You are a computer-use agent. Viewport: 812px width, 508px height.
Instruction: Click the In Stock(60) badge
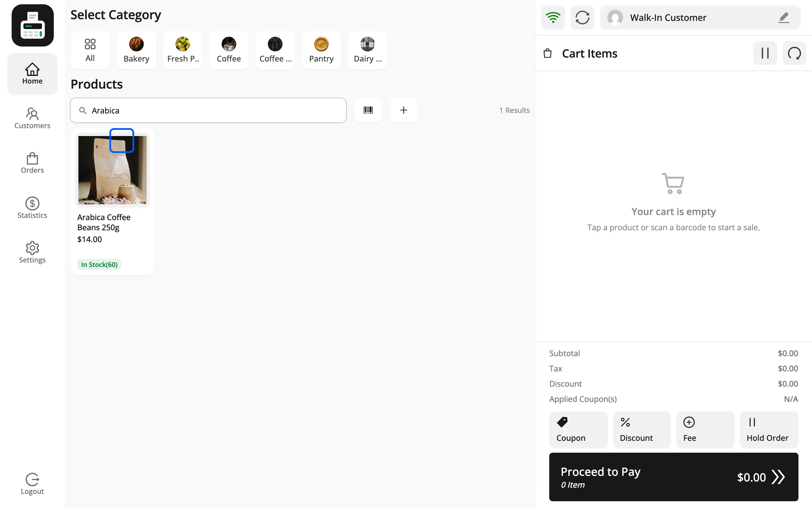[99, 265]
